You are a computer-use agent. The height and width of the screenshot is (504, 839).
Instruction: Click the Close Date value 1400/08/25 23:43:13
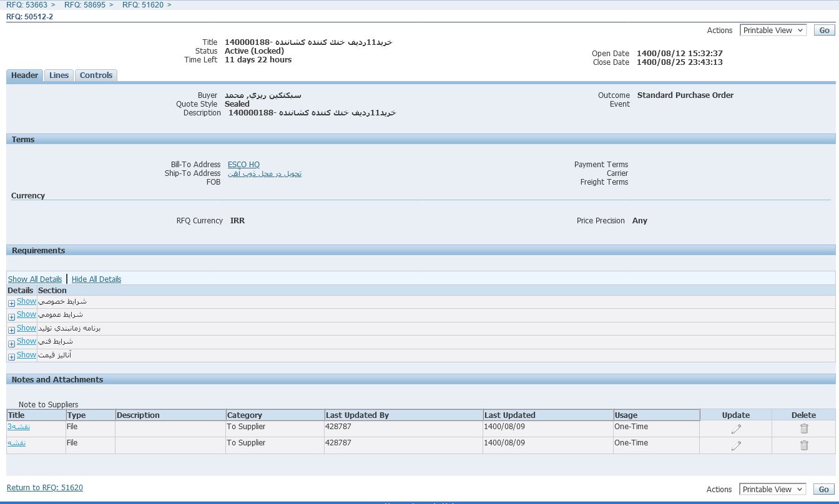click(680, 62)
